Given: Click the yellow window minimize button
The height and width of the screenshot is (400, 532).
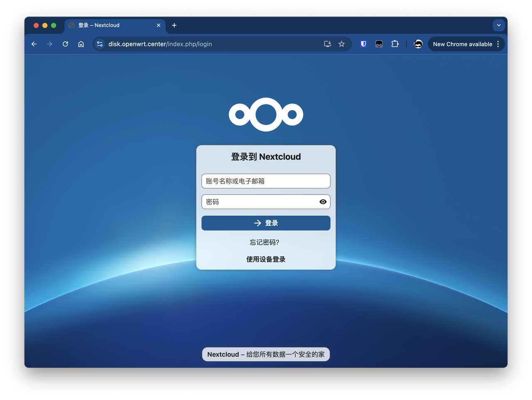Looking at the screenshot, I should pos(45,25).
